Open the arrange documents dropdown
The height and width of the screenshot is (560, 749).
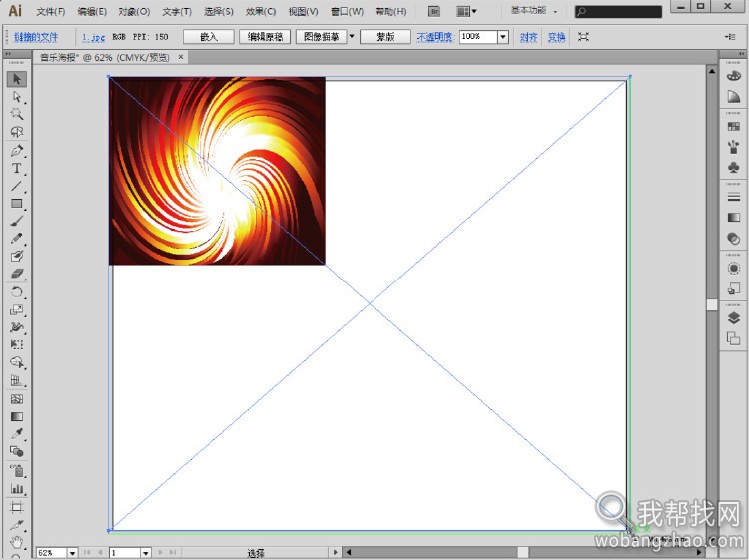click(x=466, y=11)
